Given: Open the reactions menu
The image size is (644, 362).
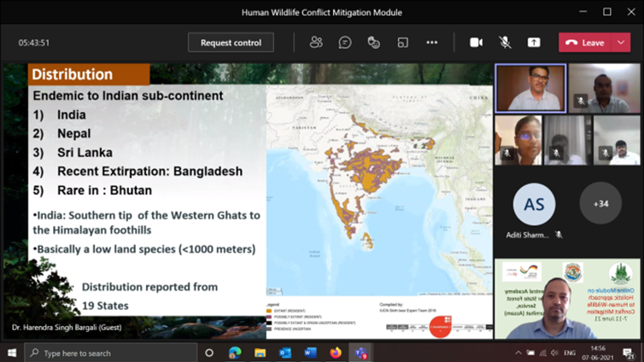Looking at the screenshot, I should [373, 43].
